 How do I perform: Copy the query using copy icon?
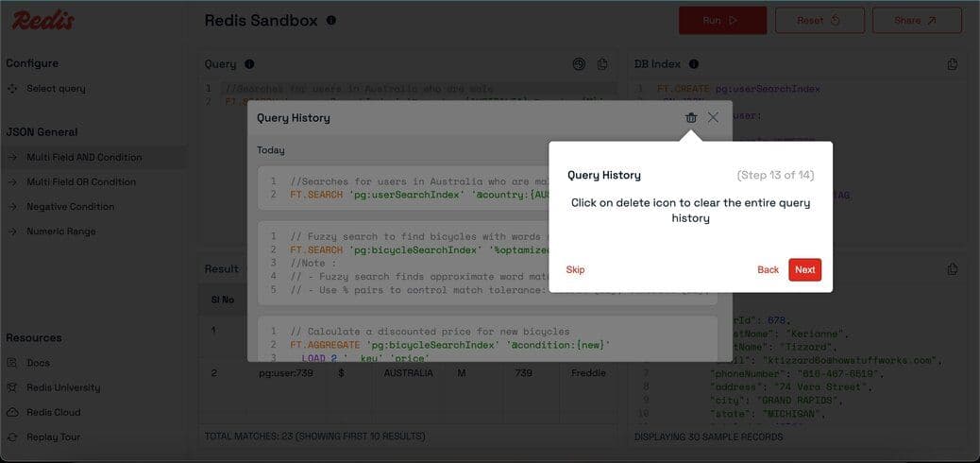point(603,64)
